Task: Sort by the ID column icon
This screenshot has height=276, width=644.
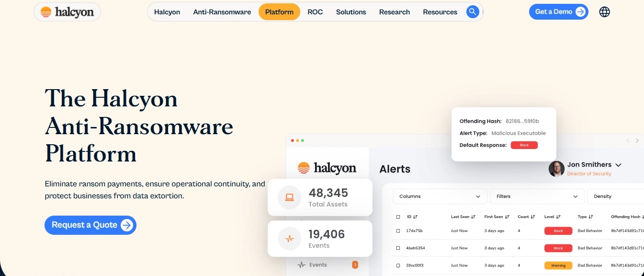Action: [415, 217]
